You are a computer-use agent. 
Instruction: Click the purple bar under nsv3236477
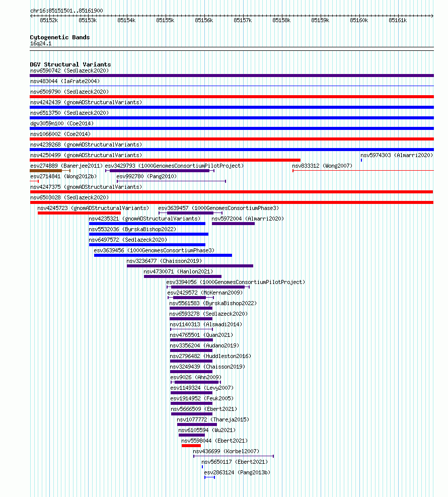pyautogui.click(x=190, y=266)
